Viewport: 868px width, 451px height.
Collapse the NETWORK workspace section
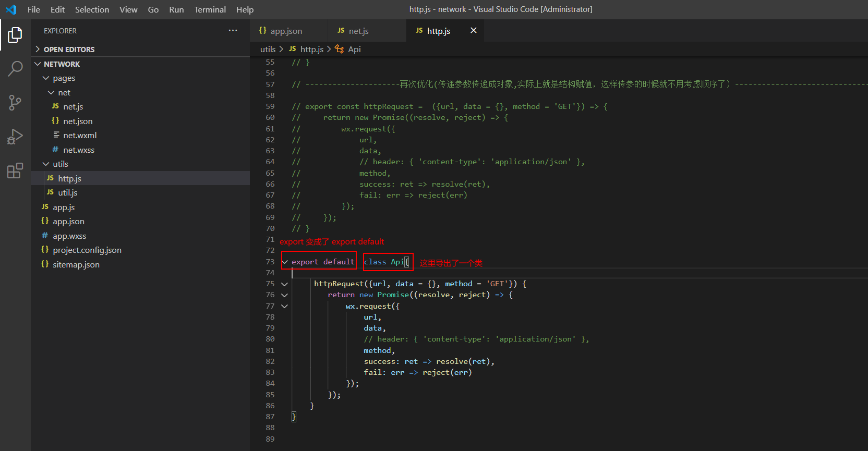pos(38,64)
